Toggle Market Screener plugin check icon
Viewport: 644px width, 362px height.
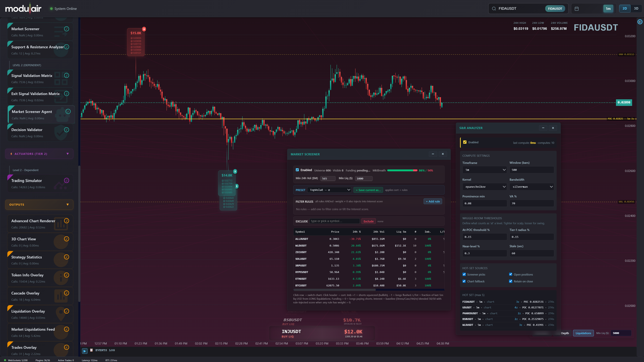(x=67, y=29)
